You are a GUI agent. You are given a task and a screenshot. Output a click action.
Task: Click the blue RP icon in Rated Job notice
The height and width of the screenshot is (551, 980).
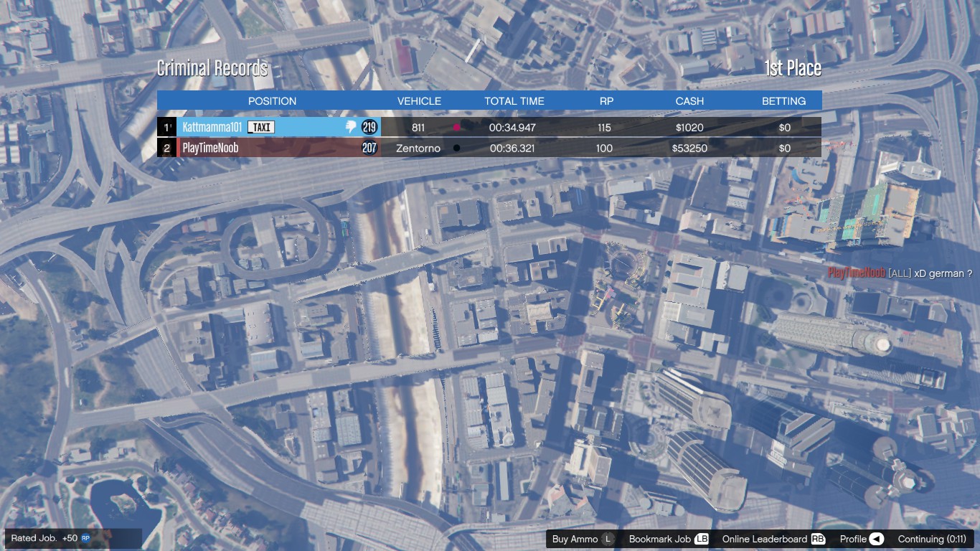click(85, 538)
